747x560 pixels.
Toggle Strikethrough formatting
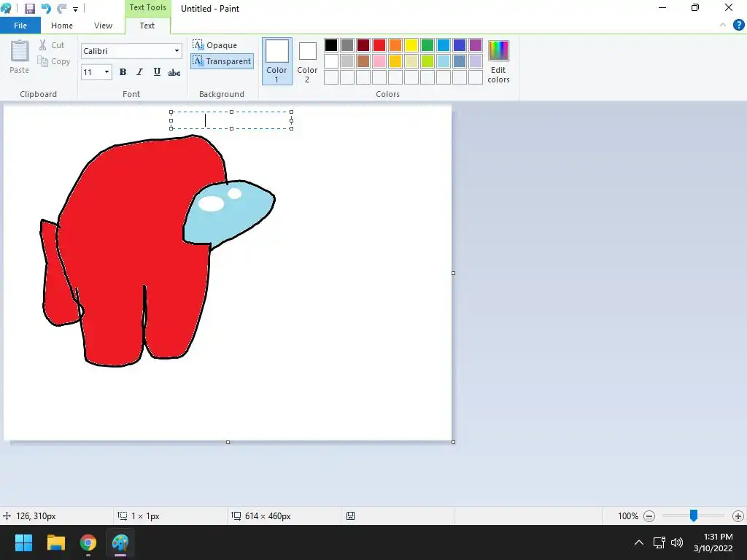coord(174,72)
